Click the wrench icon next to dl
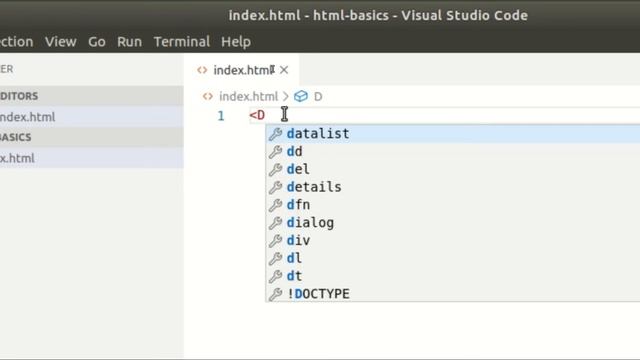 pyautogui.click(x=276, y=258)
